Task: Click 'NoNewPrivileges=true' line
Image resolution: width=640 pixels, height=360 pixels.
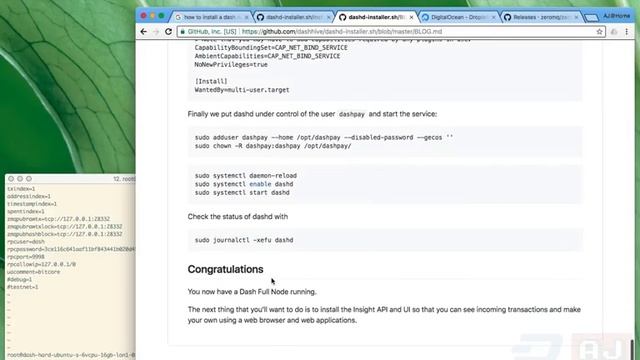Action: (x=231, y=64)
